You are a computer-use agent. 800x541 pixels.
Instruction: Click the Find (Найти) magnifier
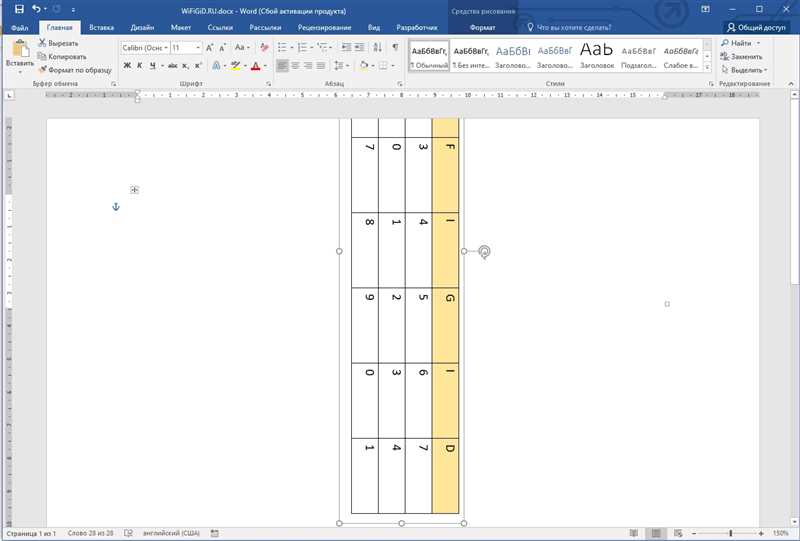737,43
